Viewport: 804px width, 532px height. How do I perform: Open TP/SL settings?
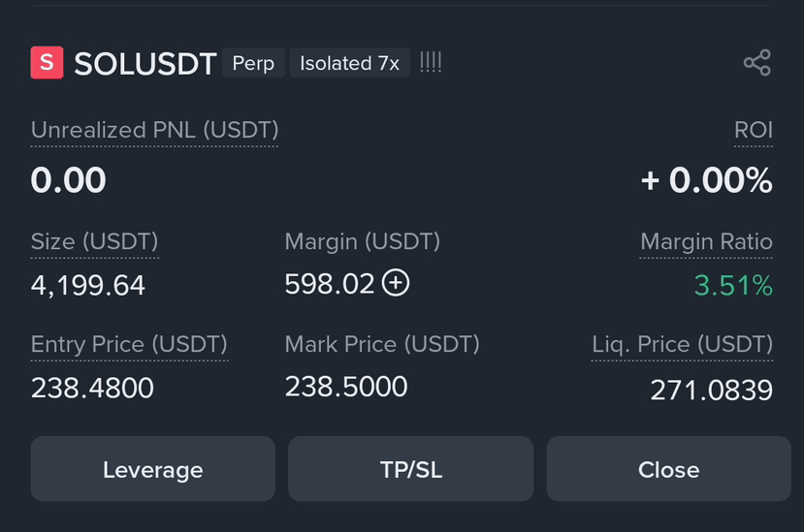[x=410, y=469]
